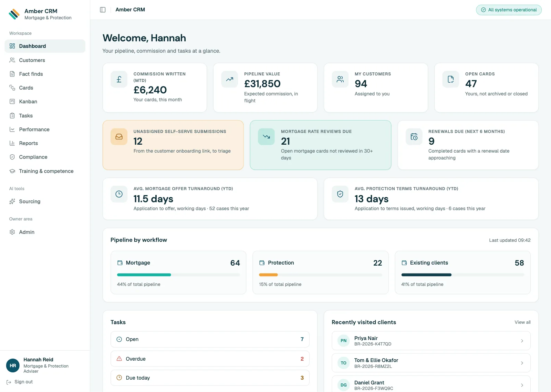Click the Mortgage pipeline progress bar
The image size is (551, 392).
point(178,275)
